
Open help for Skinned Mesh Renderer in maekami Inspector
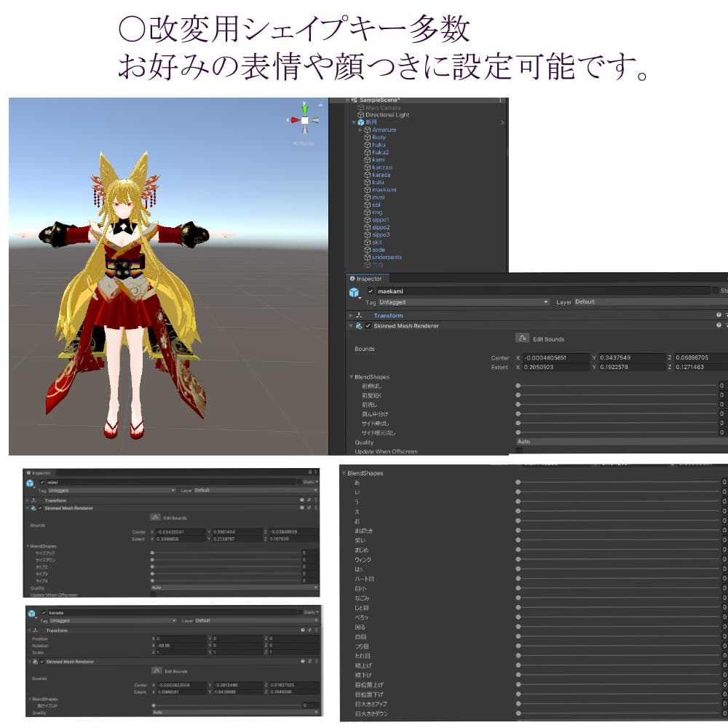[719, 325]
